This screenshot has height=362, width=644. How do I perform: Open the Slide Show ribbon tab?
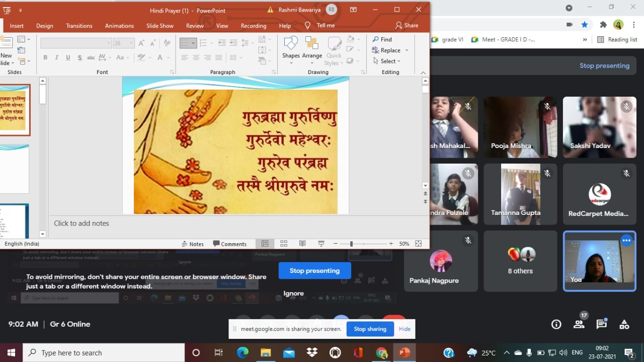click(x=160, y=26)
